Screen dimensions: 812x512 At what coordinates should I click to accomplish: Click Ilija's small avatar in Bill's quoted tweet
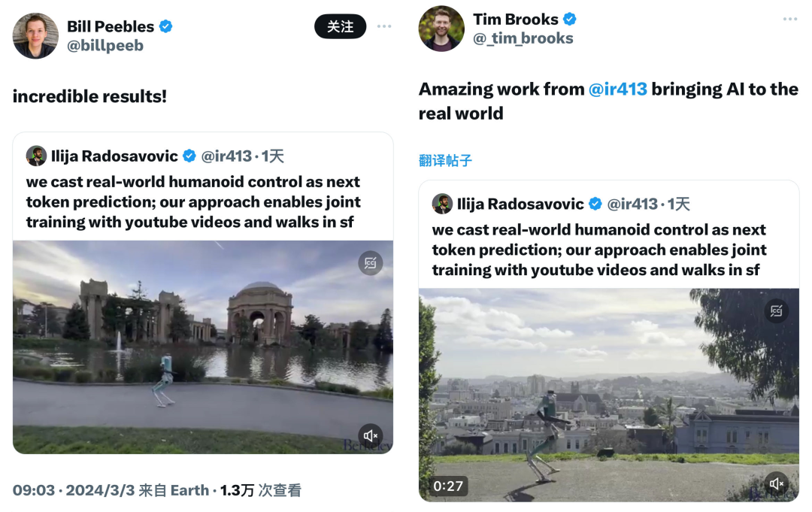click(x=36, y=156)
